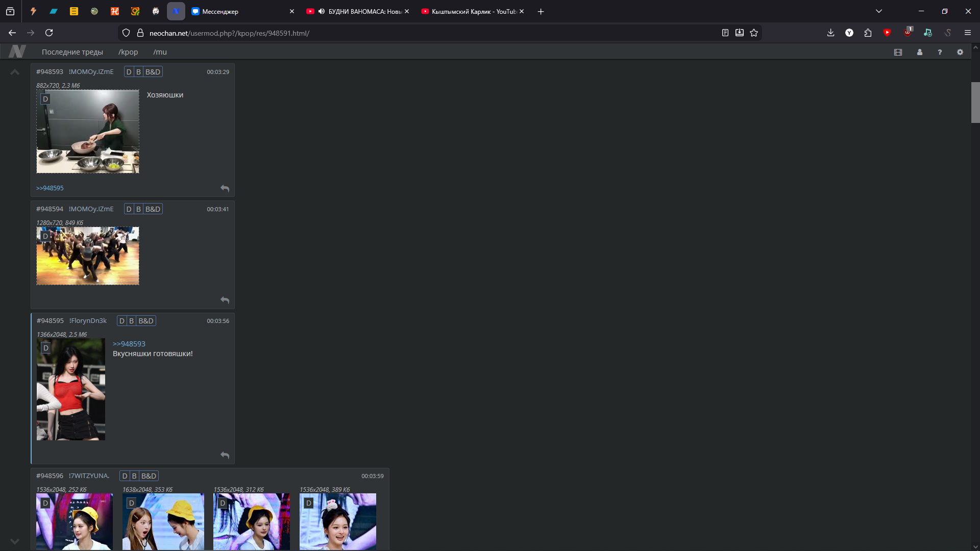Click the film strip gallery icon
Screen dimensions: 980x551
[898, 52]
